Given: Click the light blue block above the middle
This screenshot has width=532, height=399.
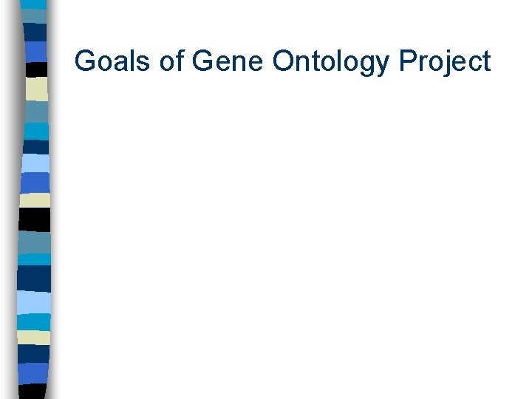Looking at the screenshot, I should coord(35,163).
